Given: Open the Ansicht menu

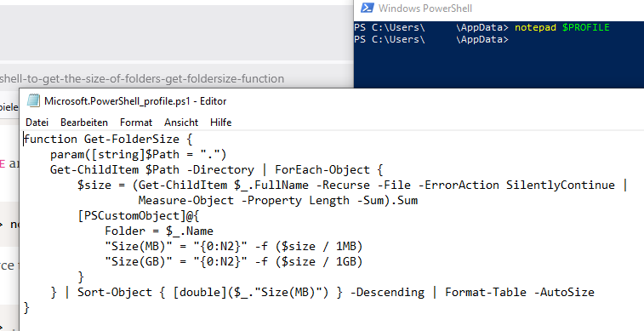Looking at the screenshot, I should coord(181,123).
